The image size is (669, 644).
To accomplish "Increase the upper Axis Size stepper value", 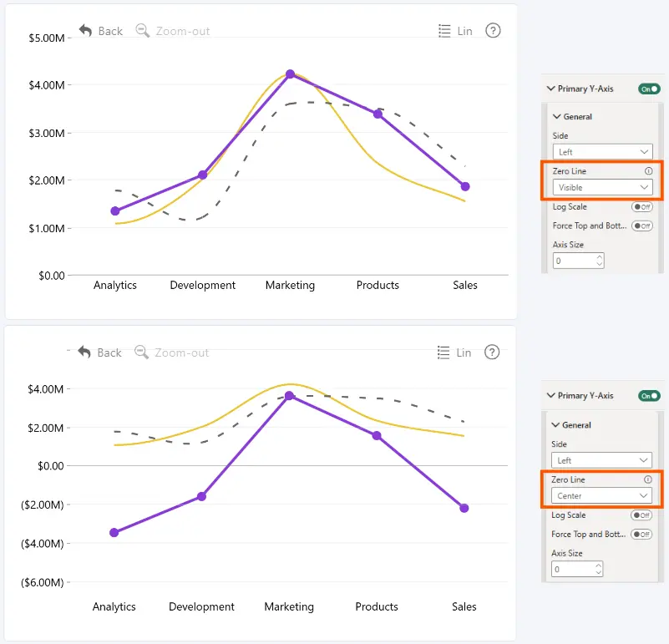I will tap(600, 257).
